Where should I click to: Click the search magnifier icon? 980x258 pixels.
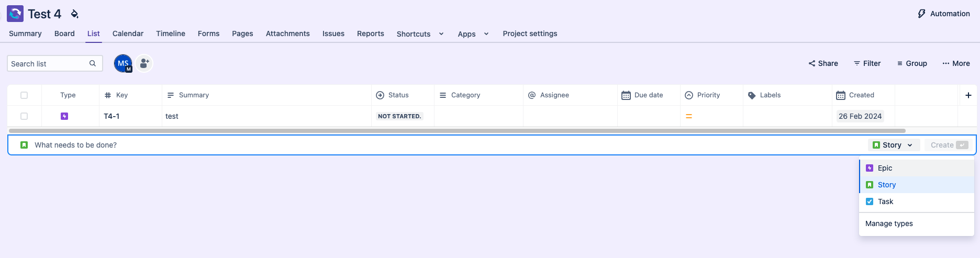[x=93, y=63]
